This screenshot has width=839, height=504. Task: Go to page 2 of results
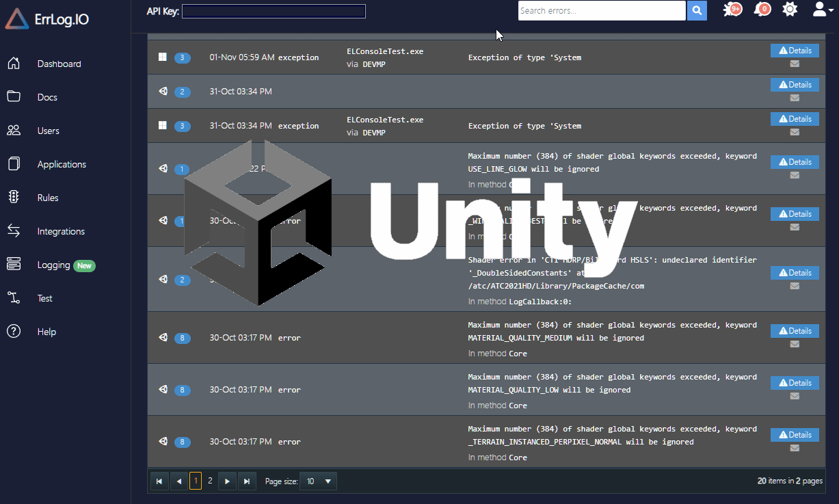coord(210,481)
